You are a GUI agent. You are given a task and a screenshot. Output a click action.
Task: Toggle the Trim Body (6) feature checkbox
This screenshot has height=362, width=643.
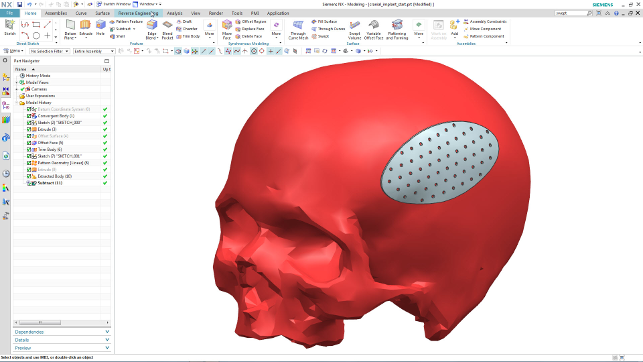click(29, 150)
